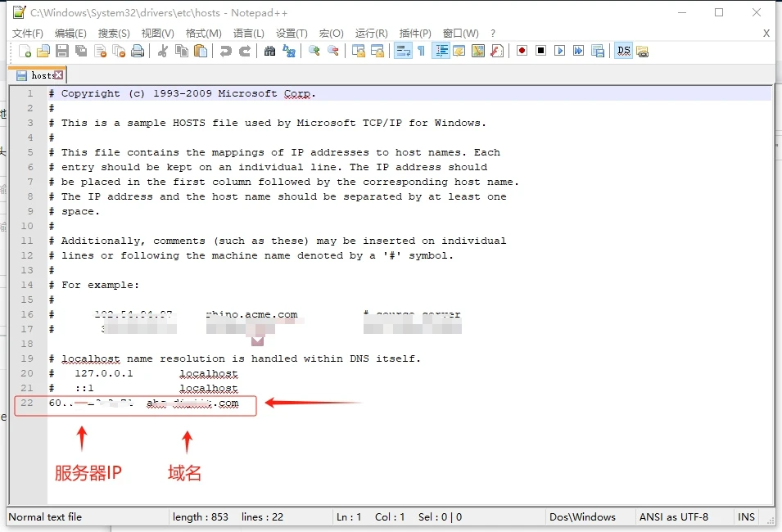This screenshot has height=532, width=782.
Task: Open the 文件(F) menu
Action: [x=27, y=34]
